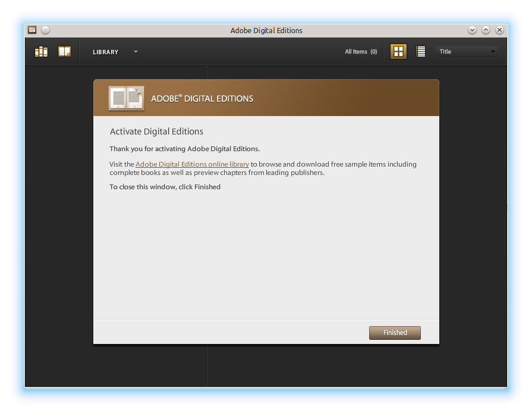Click the open book logo in dialog header
Image resolution: width=532 pixels, height=413 pixels.
pyautogui.click(x=126, y=98)
